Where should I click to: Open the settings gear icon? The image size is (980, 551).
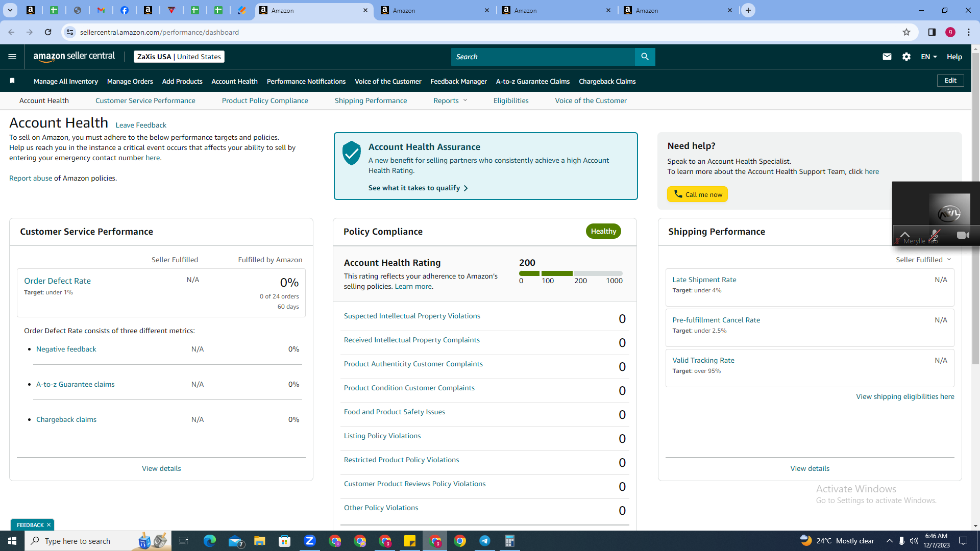[906, 57]
